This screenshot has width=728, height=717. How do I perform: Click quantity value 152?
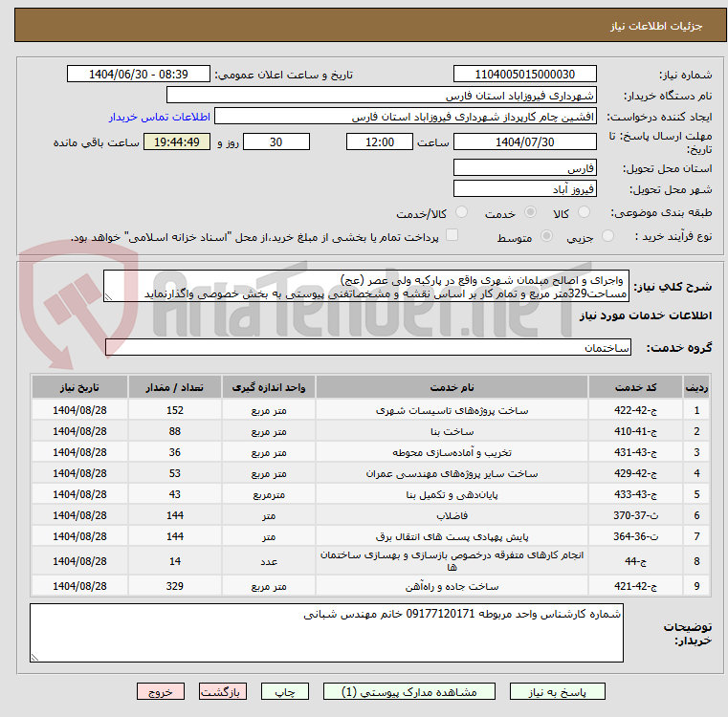tap(174, 411)
